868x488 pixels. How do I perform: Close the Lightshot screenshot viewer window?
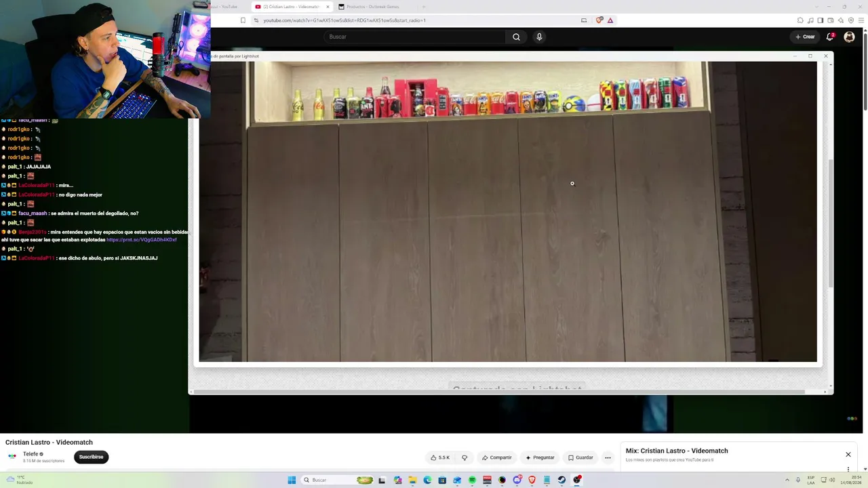(x=825, y=56)
